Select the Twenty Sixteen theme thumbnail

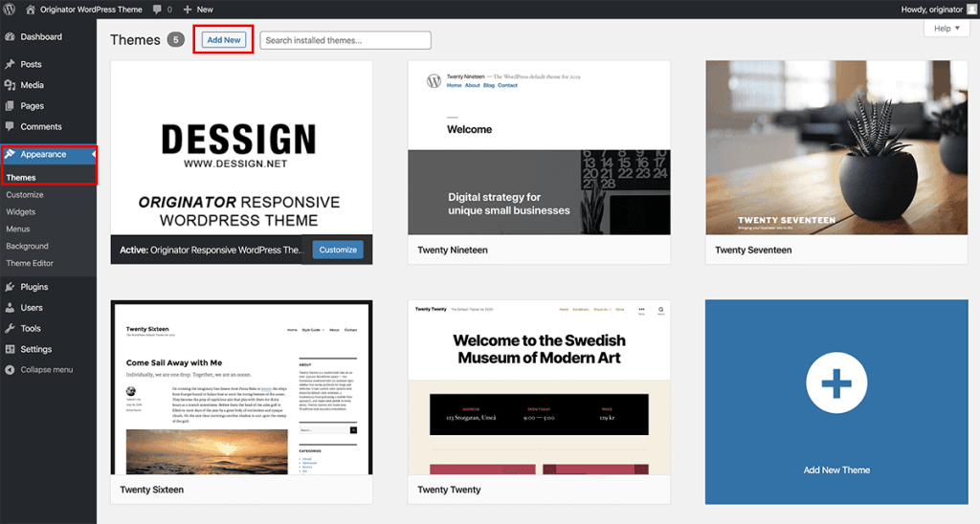pyautogui.click(x=241, y=387)
